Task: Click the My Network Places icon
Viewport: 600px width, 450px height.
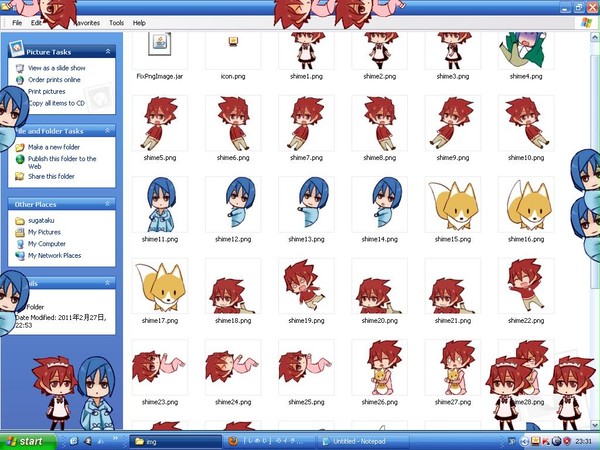Action: 20,255
